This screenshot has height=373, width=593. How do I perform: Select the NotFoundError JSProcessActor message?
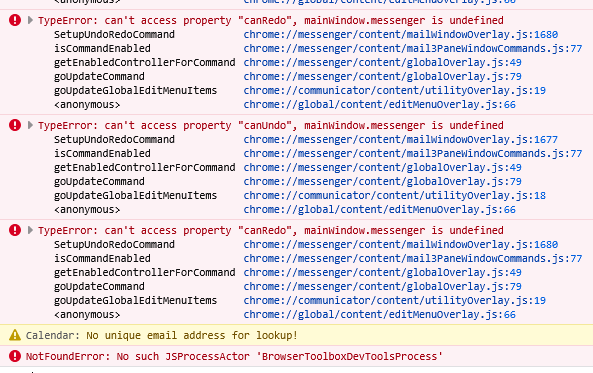pyautogui.click(x=234, y=356)
